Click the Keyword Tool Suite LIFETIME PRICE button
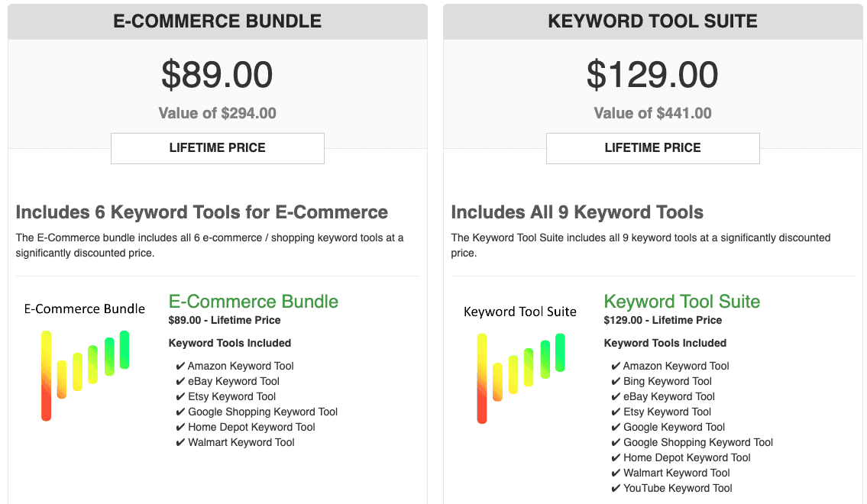This screenshot has width=867, height=504. point(652,148)
